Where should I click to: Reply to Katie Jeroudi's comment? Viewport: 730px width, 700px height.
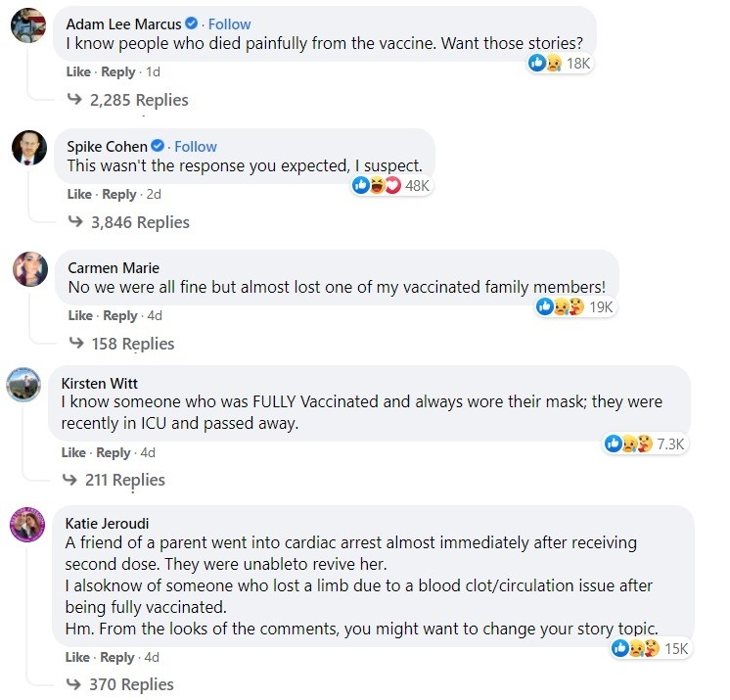pos(117,657)
